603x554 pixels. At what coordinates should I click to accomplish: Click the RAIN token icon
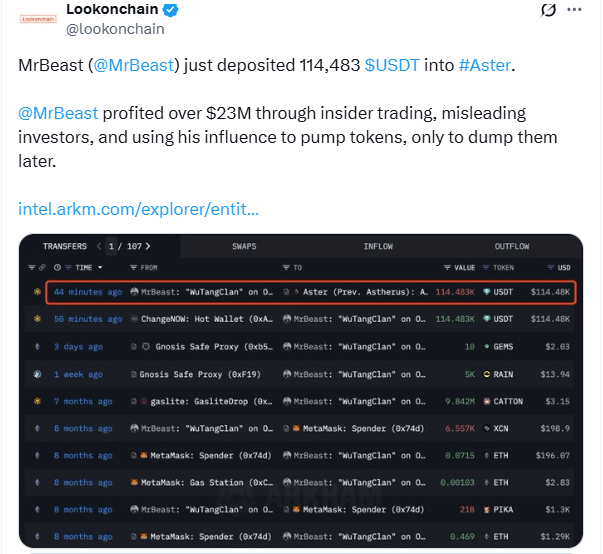tap(487, 374)
